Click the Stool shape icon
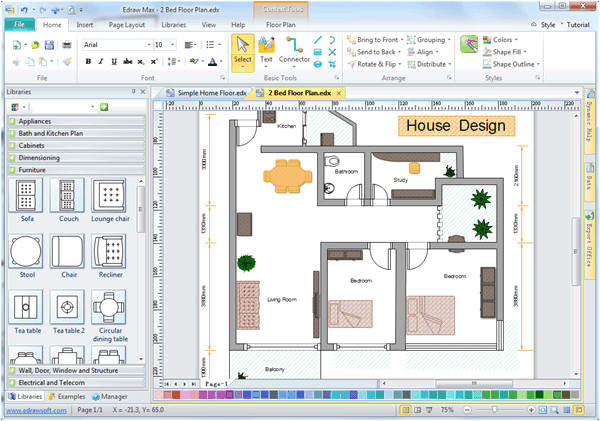 pos(27,255)
